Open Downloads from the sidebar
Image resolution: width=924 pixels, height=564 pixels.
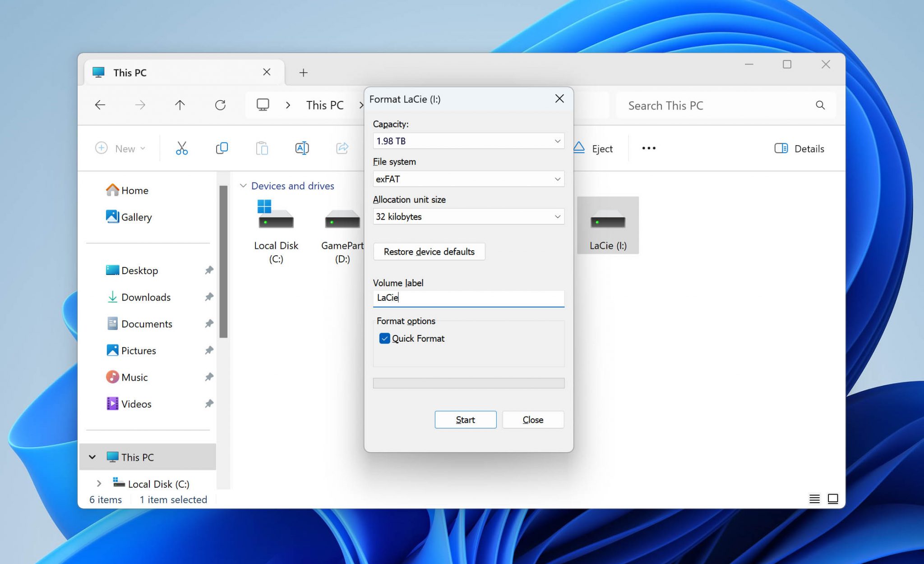coord(145,297)
